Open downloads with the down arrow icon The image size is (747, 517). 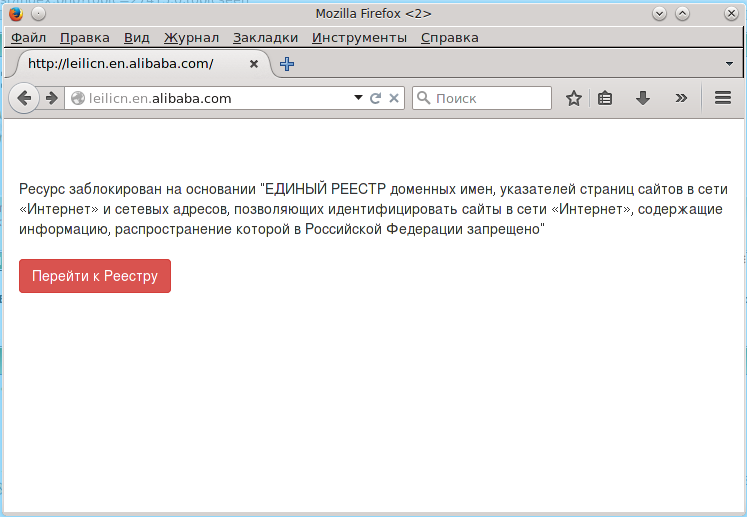[643, 98]
